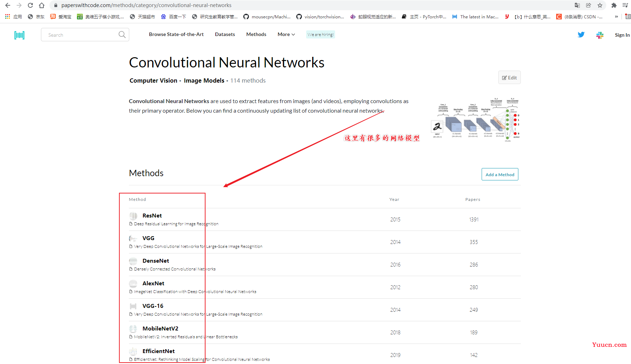Viewport: 631px width, 364px height.
Task: Click the Papers with Code logo
Action: tap(19, 35)
